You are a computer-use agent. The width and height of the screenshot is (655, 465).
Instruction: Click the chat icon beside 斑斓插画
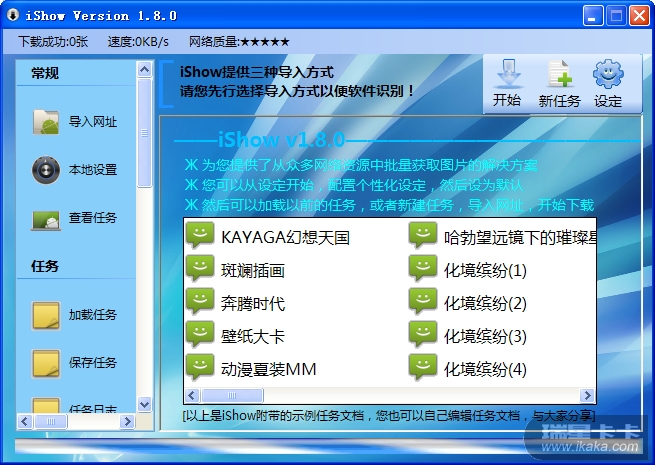pos(200,268)
